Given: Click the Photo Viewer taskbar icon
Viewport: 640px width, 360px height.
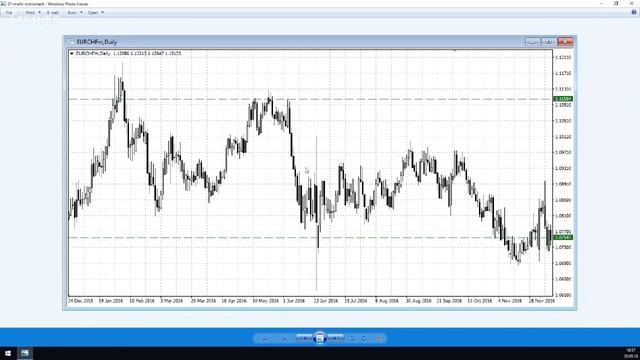Looking at the screenshot, I should pos(25,353).
